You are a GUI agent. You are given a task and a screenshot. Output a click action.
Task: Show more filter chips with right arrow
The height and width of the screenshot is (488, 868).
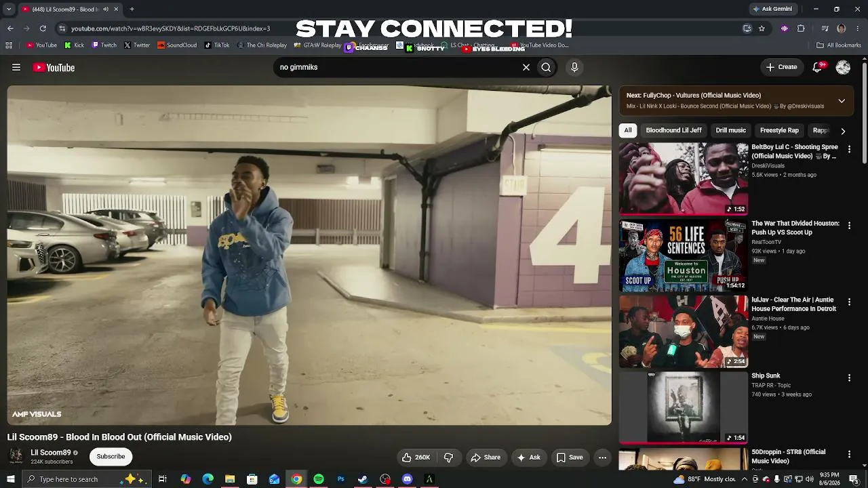click(x=843, y=131)
